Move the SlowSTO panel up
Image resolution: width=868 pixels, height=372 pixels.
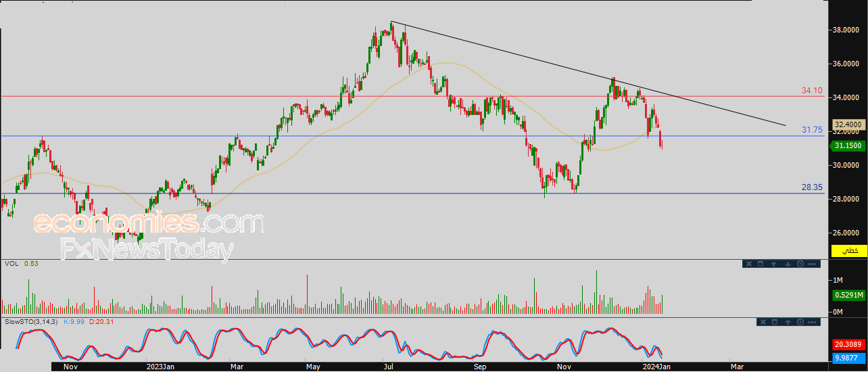pyautogui.click(x=788, y=322)
